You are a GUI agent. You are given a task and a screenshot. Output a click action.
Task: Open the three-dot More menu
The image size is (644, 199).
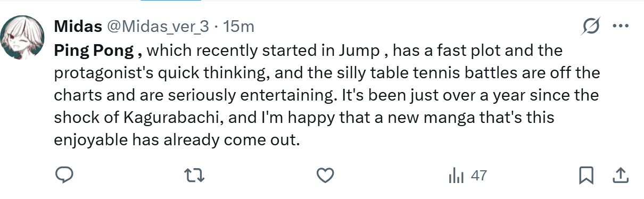click(x=621, y=26)
